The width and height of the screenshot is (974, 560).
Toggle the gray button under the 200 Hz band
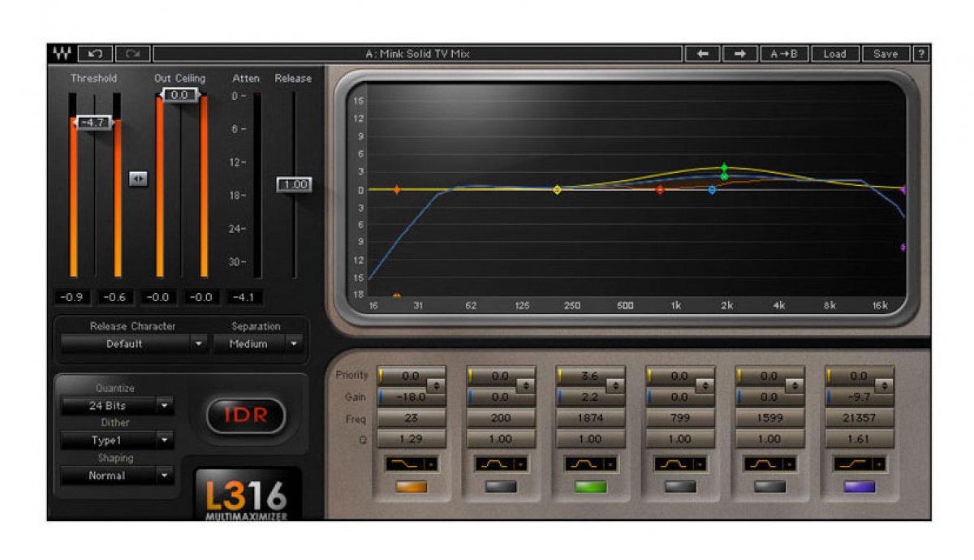[x=501, y=487]
